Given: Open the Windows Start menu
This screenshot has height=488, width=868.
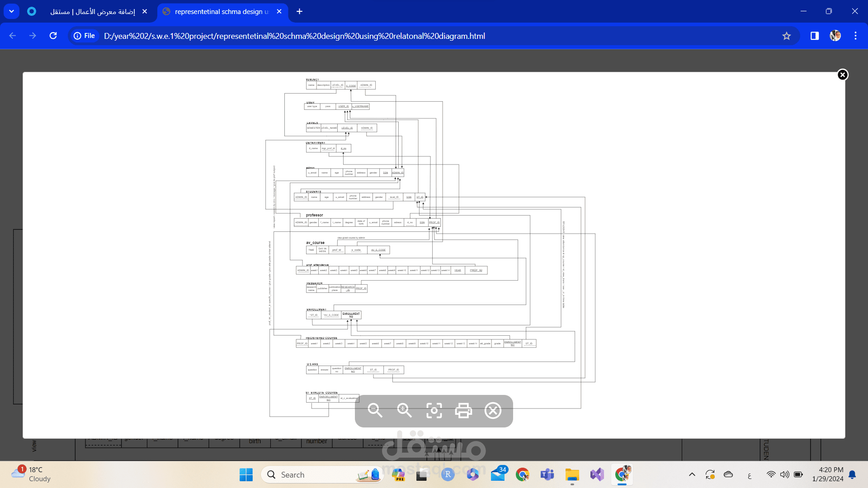Looking at the screenshot, I should coord(246,474).
